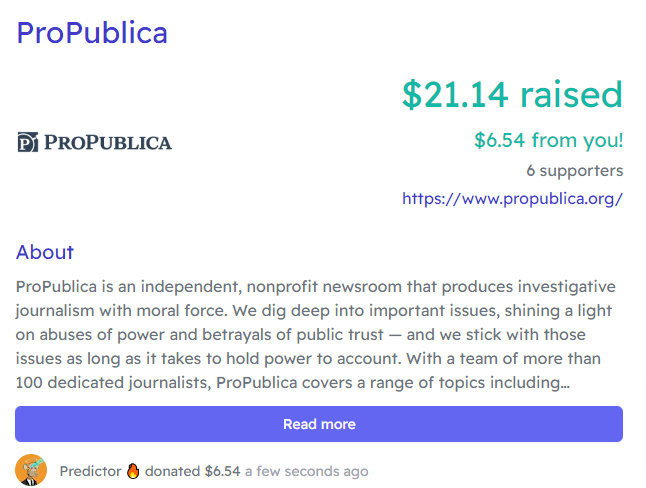
Task: Click the truncated ellipsis after "including"
Action: pyautogui.click(x=565, y=383)
